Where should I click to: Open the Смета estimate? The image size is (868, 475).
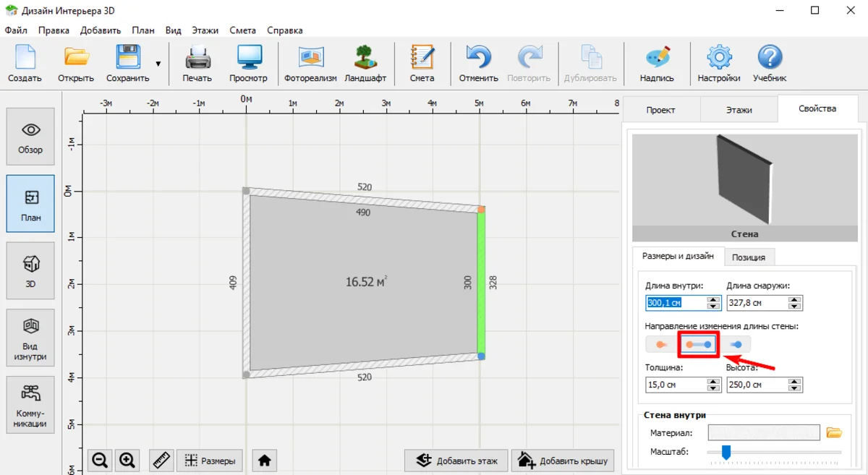point(422,64)
